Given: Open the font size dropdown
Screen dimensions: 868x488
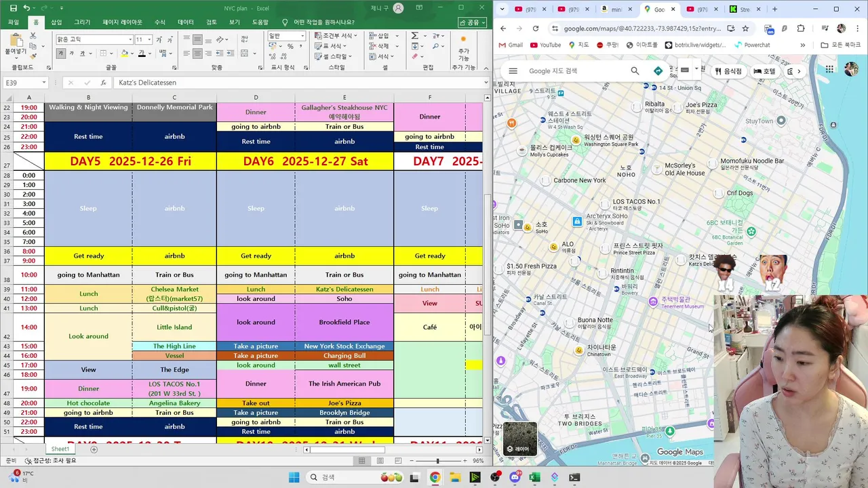Looking at the screenshot, I should click(149, 40).
